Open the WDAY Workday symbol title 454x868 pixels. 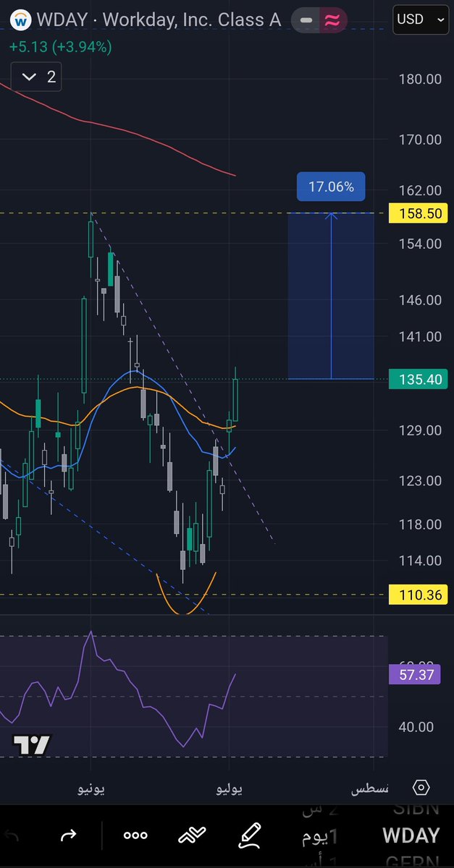pyautogui.click(x=159, y=20)
